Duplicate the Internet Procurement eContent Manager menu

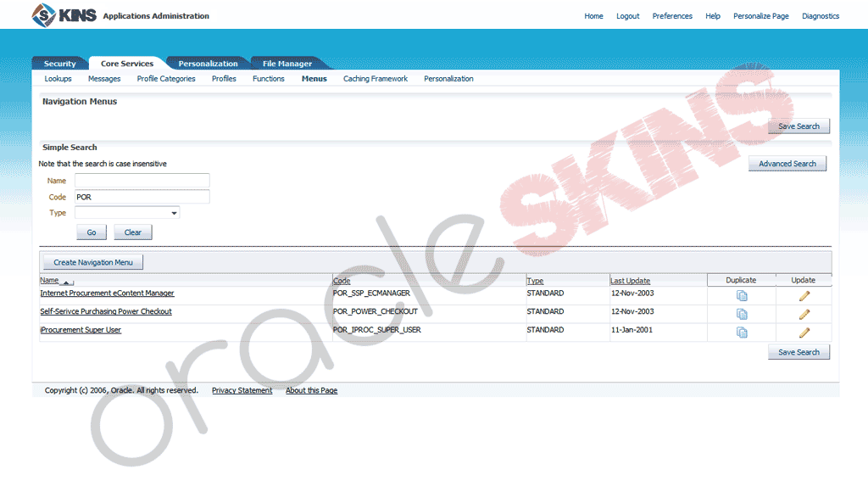tap(742, 296)
